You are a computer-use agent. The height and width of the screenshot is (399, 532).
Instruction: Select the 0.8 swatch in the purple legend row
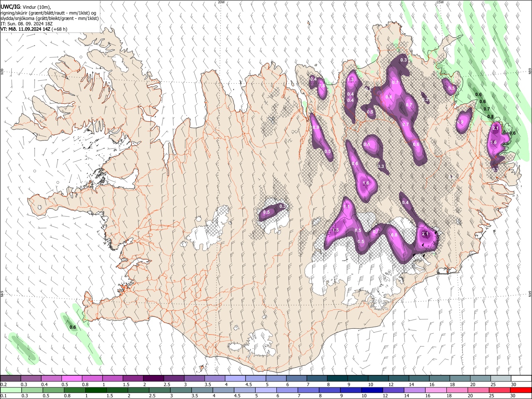click(92, 378)
